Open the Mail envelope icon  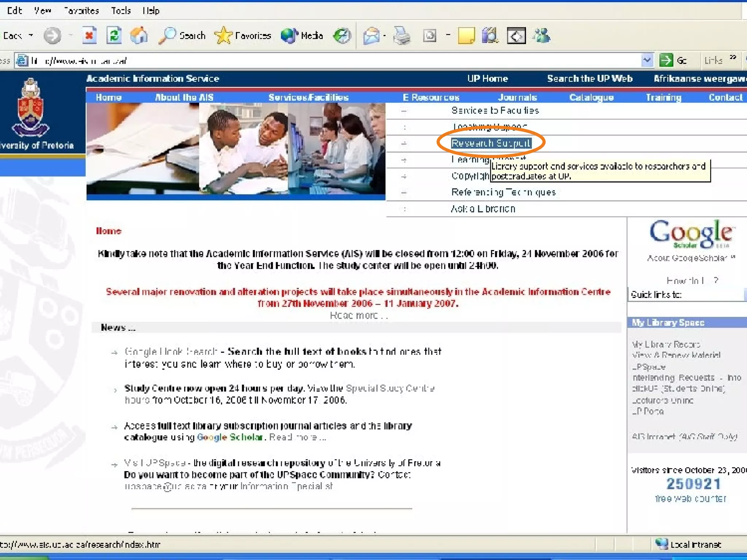(371, 36)
